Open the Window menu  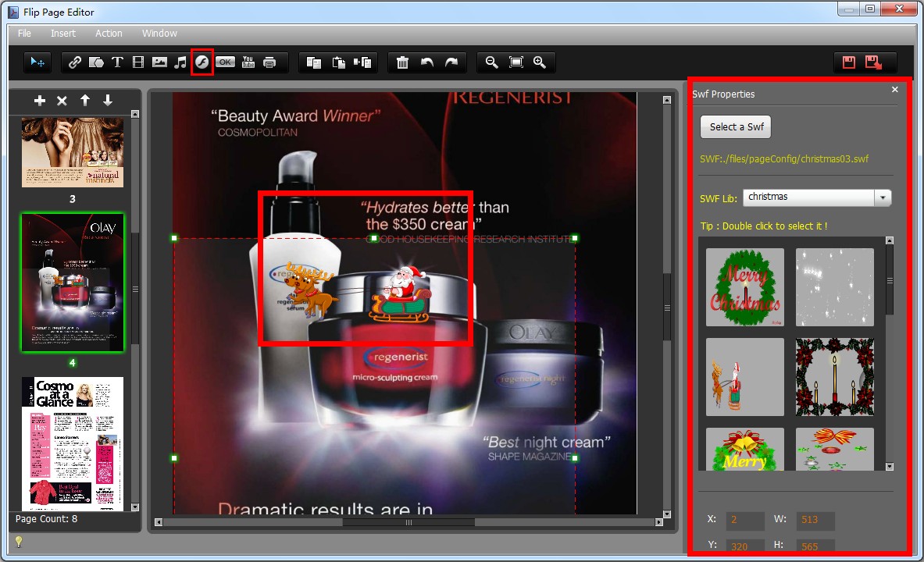(159, 34)
